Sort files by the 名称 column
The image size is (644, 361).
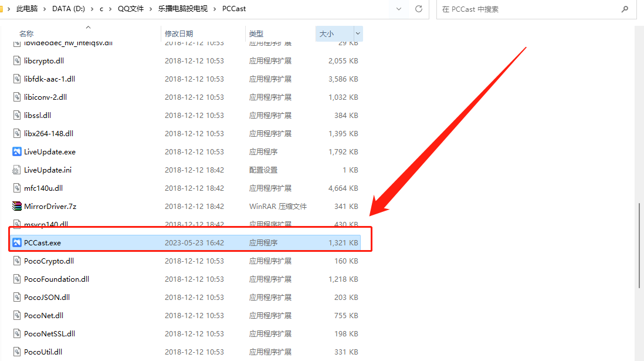coord(26,33)
